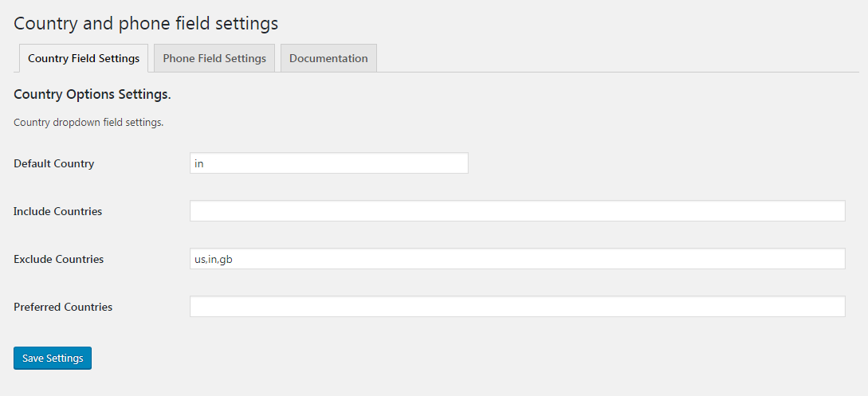Click the Default Country label
Viewport: 868px width, 396px height.
54,163
